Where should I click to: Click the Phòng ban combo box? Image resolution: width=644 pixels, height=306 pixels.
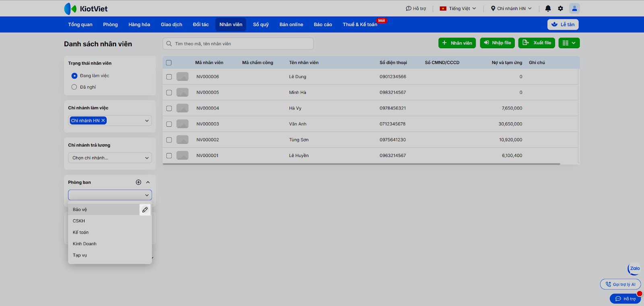coord(110,195)
